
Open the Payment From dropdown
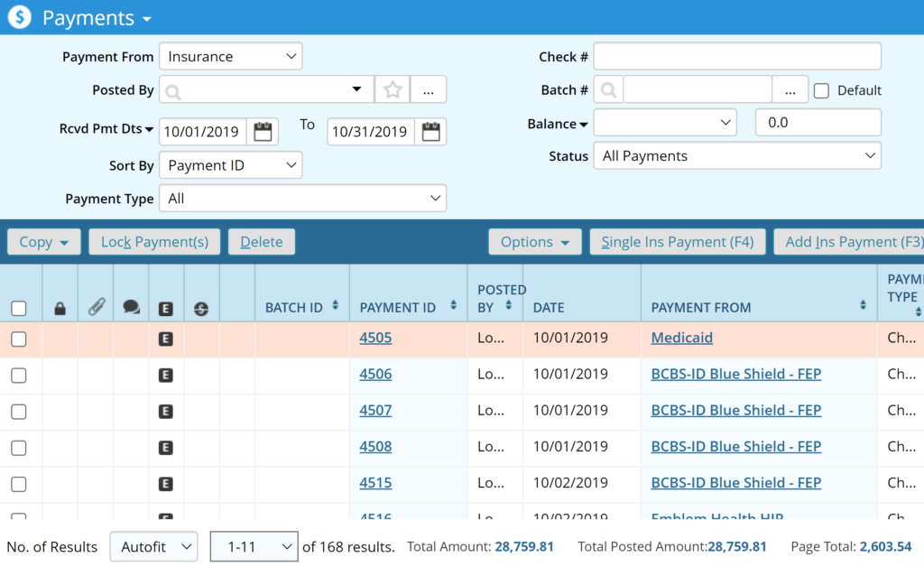click(231, 57)
